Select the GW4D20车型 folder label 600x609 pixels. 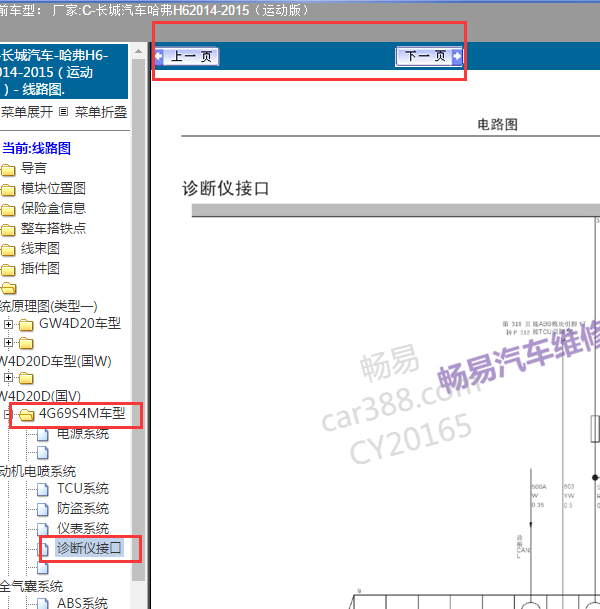pos(80,323)
